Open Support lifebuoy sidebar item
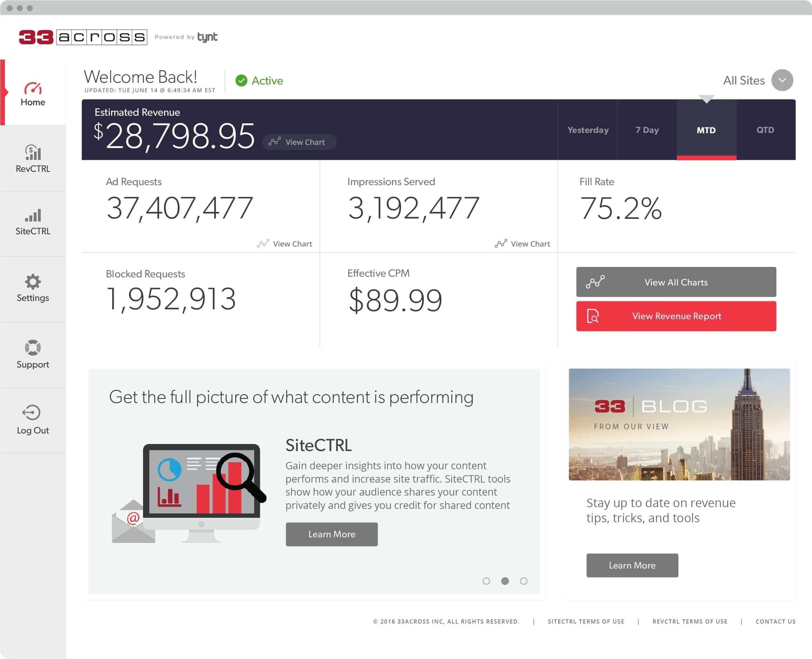This screenshot has height=659, width=812. click(33, 354)
